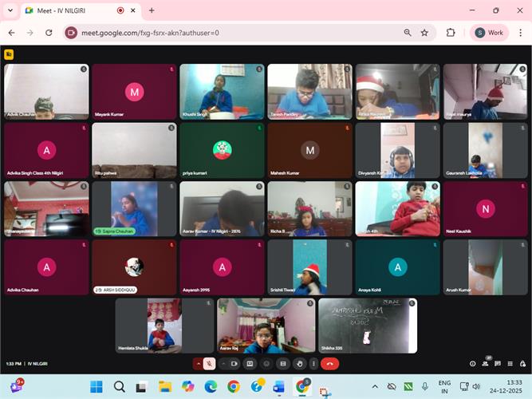Open the meeting details info icon
Image resolution: width=532 pixels, height=399 pixels.
472,364
